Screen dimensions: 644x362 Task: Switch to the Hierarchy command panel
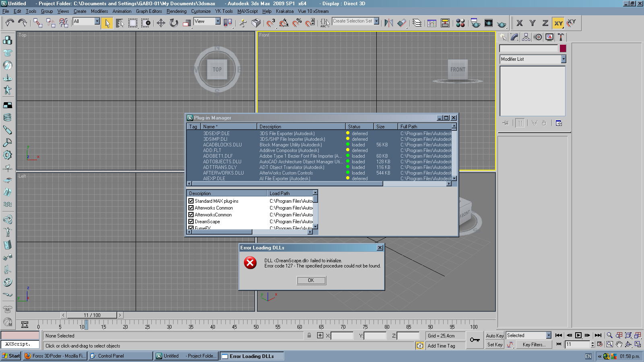[x=526, y=37]
